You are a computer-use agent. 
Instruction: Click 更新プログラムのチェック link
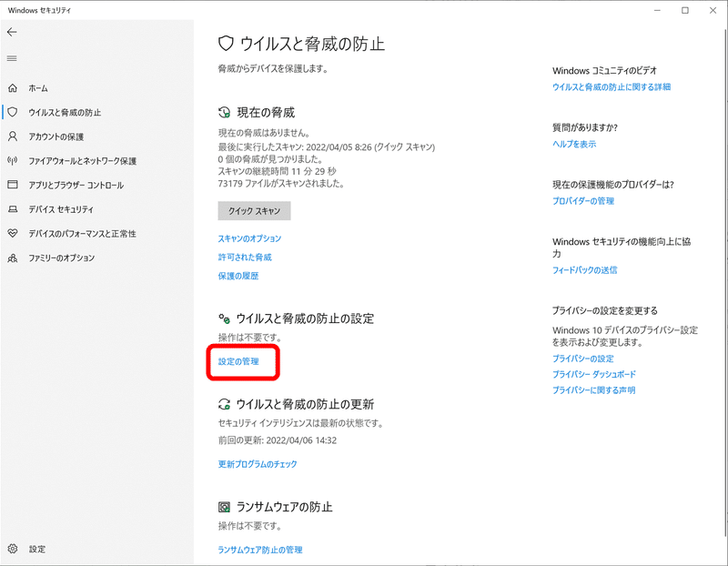point(258,464)
